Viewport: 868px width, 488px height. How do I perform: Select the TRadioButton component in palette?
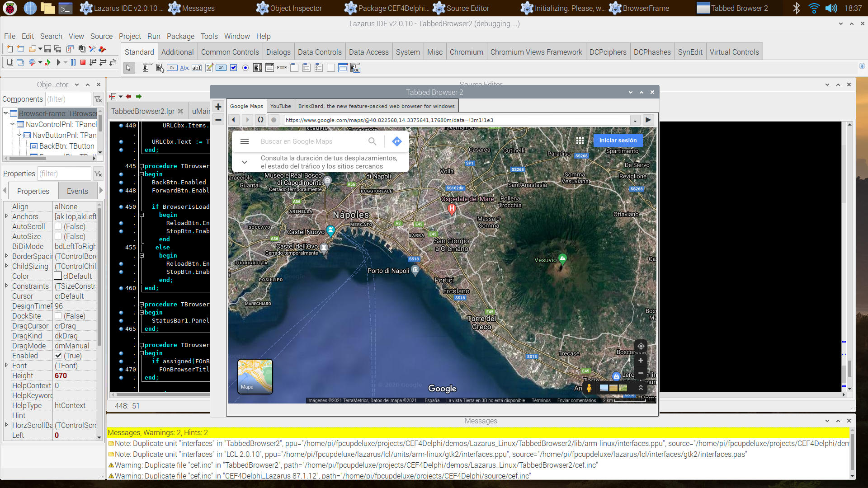245,68
